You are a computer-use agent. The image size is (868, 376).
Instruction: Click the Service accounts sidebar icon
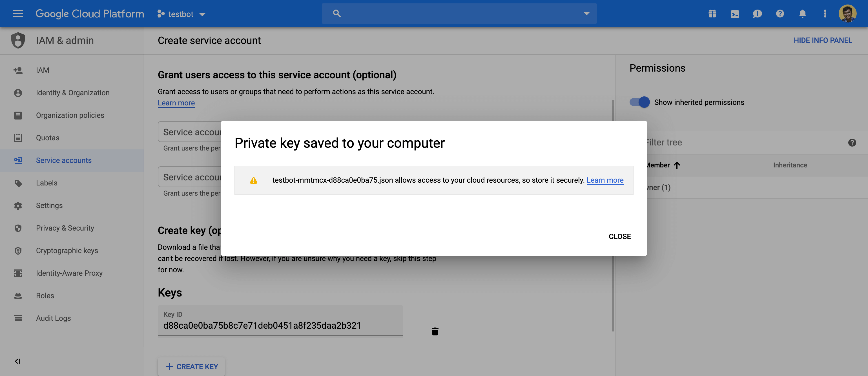(17, 160)
